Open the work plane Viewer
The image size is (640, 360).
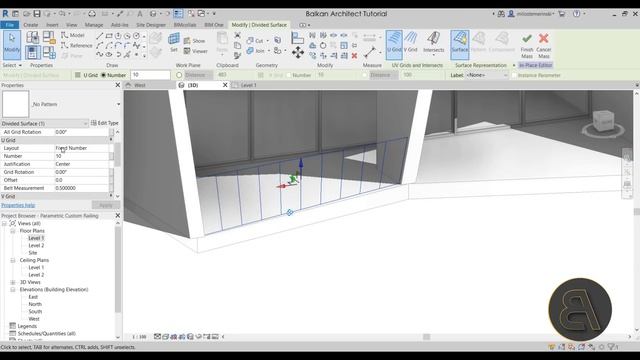point(196,51)
